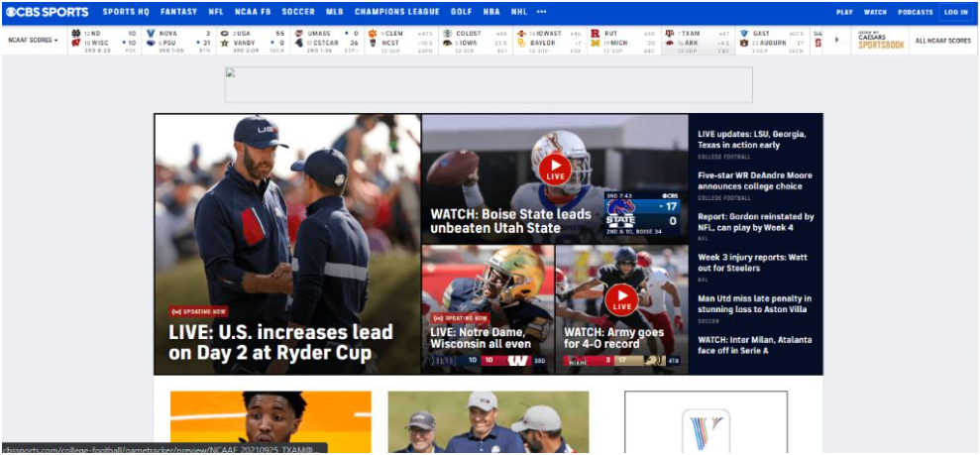Image resolution: width=980 pixels, height=455 pixels.
Task: Open the golfers in caps article thumbnail
Action: (489, 422)
